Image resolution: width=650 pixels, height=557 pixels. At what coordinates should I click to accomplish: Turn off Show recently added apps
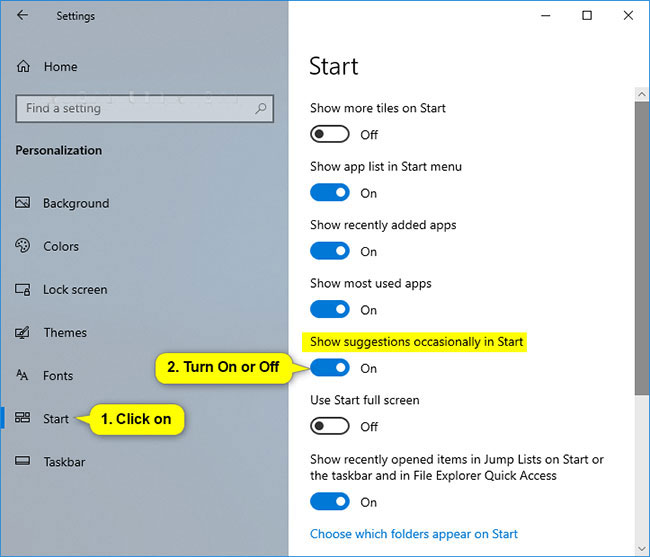330,251
